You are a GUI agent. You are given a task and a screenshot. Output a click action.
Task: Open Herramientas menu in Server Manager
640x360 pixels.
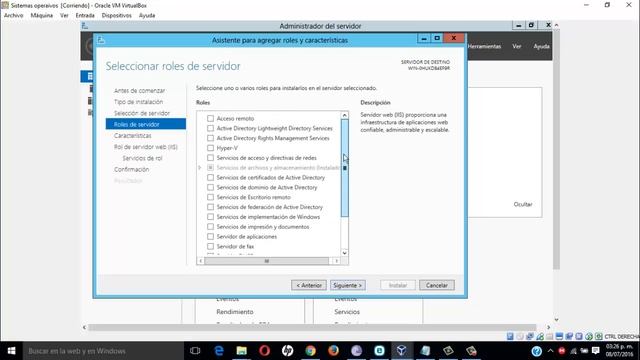pyautogui.click(x=484, y=46)
